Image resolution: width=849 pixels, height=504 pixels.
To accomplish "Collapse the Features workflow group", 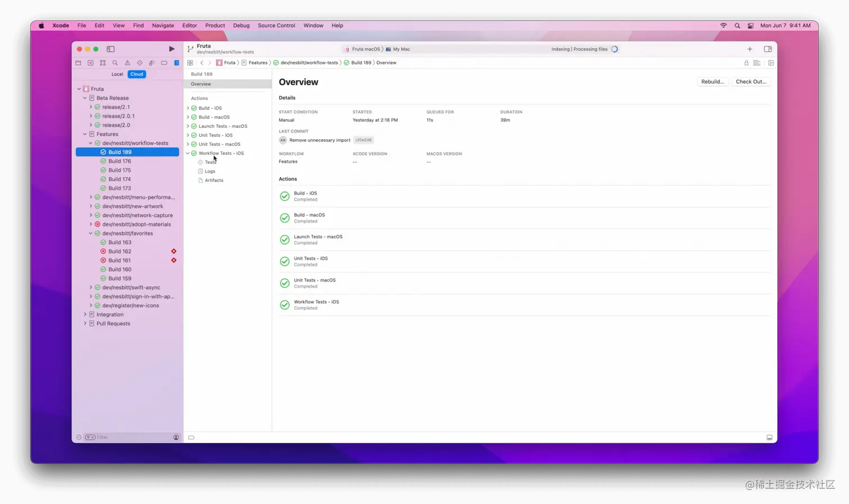I will coord(85,134).
